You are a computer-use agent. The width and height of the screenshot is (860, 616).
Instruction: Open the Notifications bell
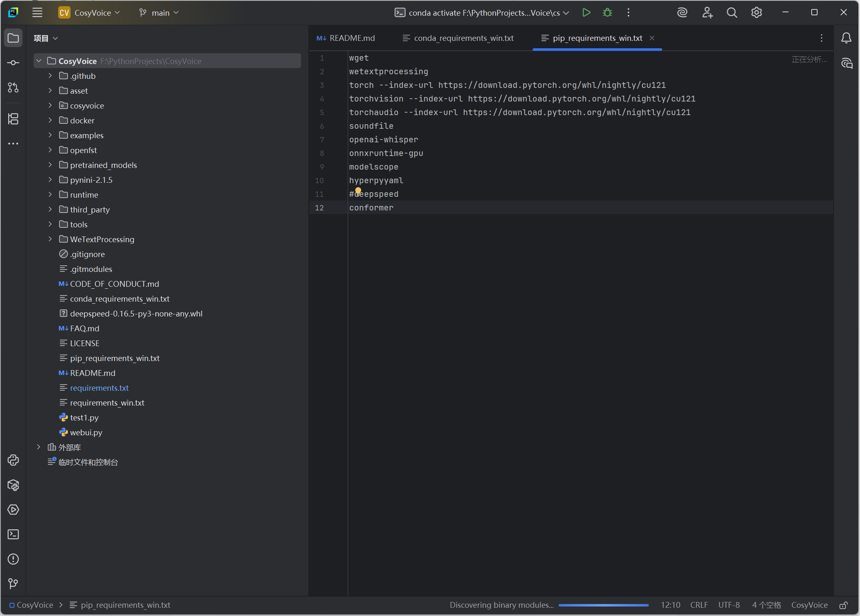846,38
